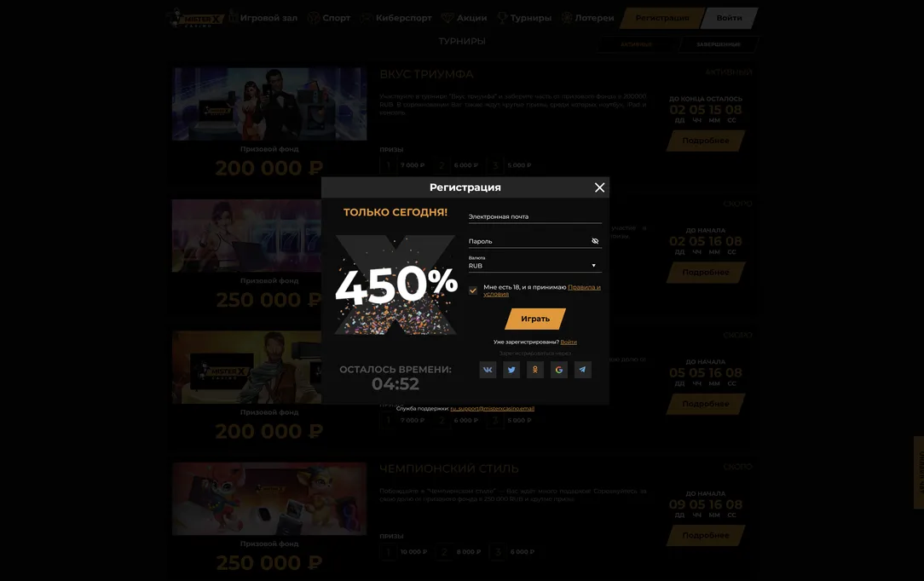Image resolution: width=924 pixels, height=581 pixels.
Task: Open the Игровой зал menu item
Action: (263, 18)
